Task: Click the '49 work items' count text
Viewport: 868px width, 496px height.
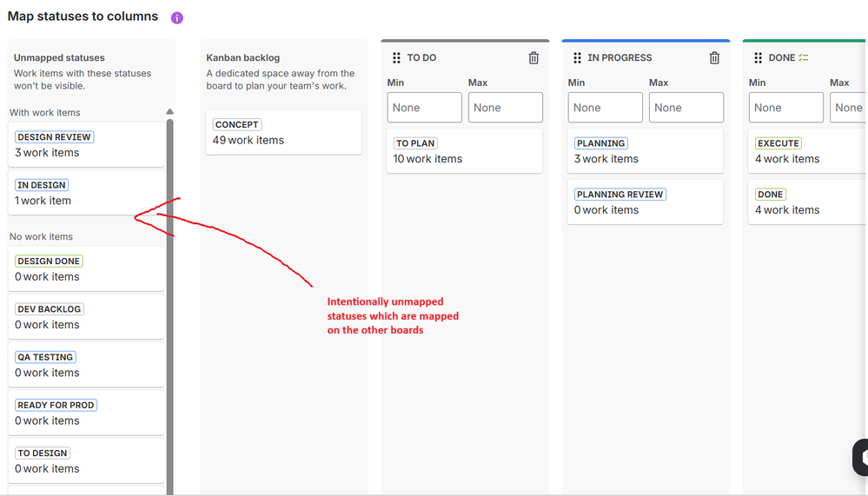Action: pyautogui.click(x=248, y=140)
